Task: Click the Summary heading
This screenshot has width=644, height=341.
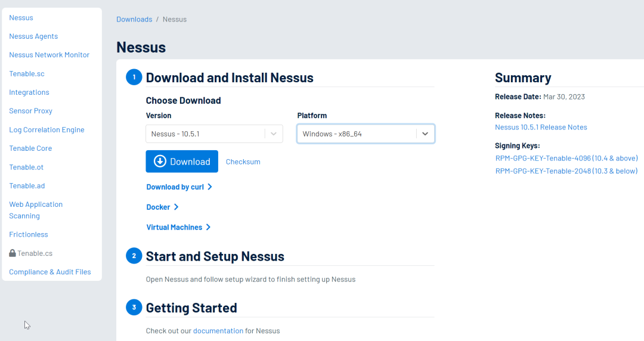Action: coord(523,77)
